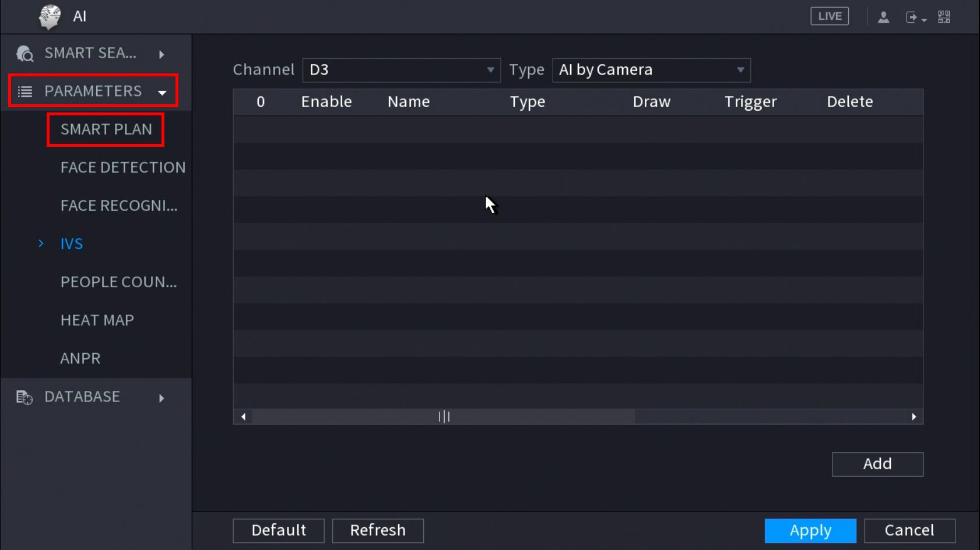Viewport: 980px width, 550px height.
Task: Click the Database icon in sidebar
Action: (24, 397)
